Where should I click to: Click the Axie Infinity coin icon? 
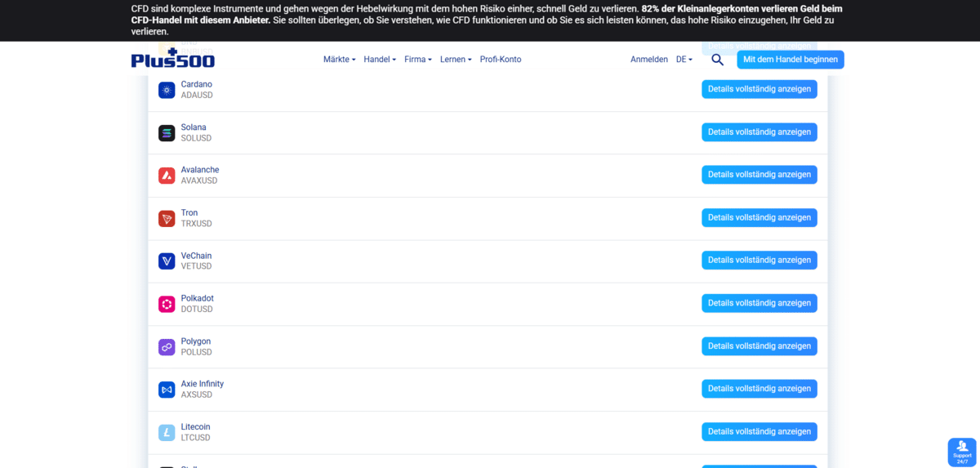[167, 390]
